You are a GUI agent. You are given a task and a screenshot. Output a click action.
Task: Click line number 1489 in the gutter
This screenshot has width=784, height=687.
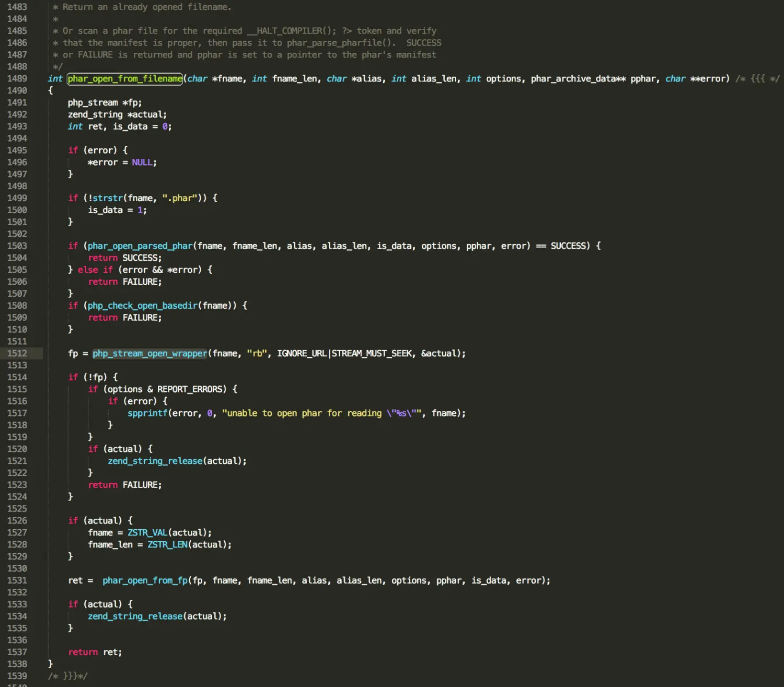17,79
